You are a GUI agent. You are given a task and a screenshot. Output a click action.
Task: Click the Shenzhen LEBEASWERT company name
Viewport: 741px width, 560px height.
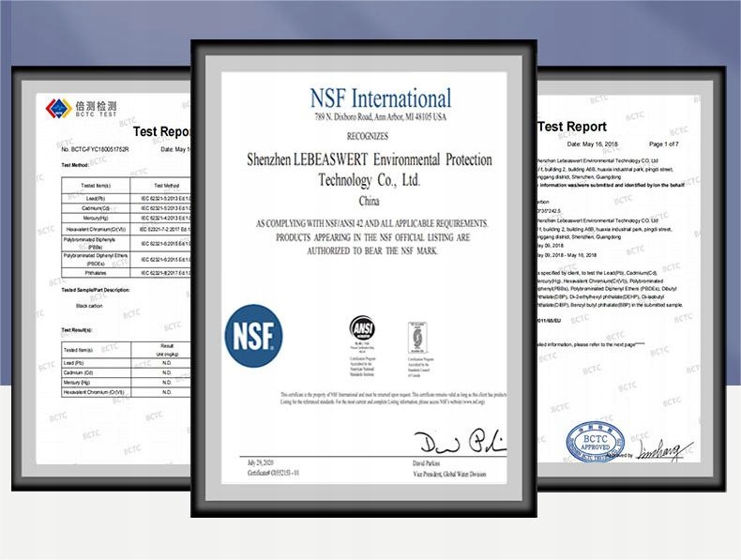[369, 170]
